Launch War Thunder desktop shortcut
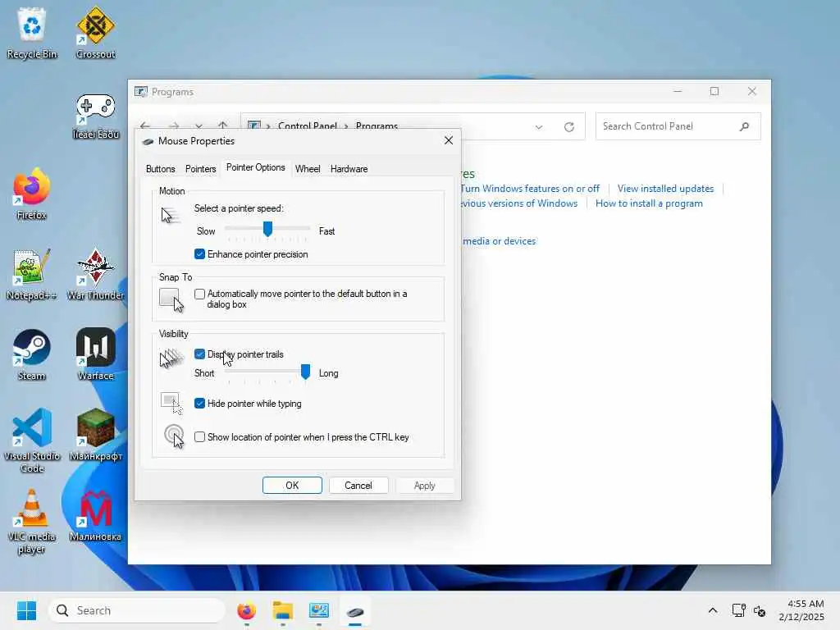Viewport: 840px width, 630px height. point(95,274)
